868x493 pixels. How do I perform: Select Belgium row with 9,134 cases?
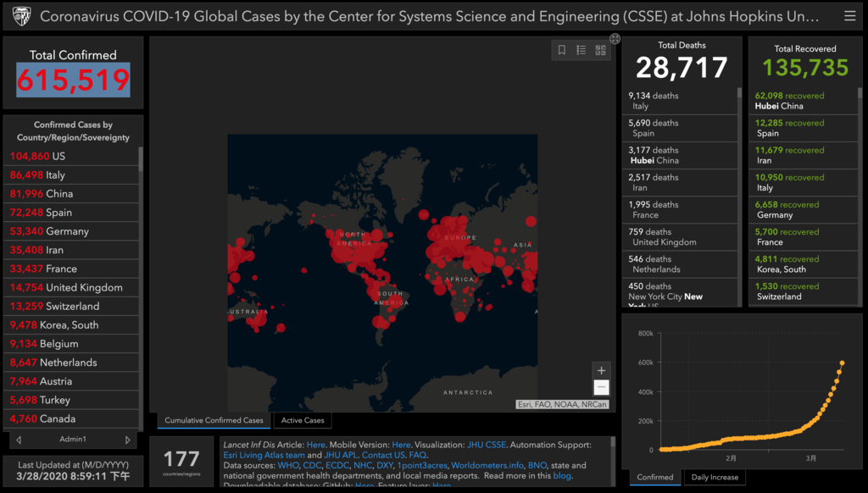click(71, 344)
